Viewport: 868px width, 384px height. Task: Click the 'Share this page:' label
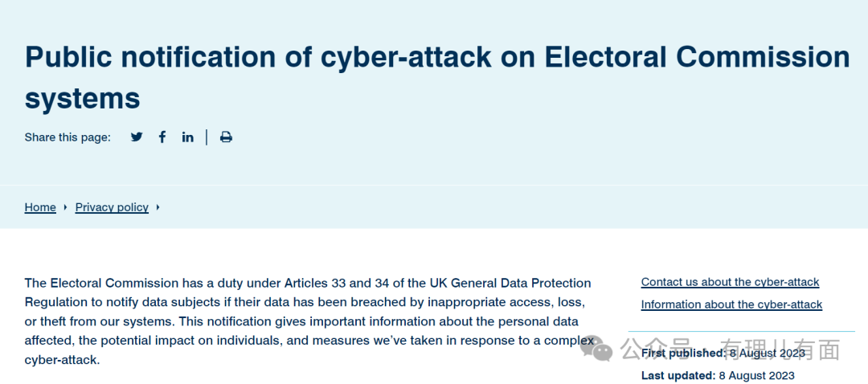click(68, 137)
